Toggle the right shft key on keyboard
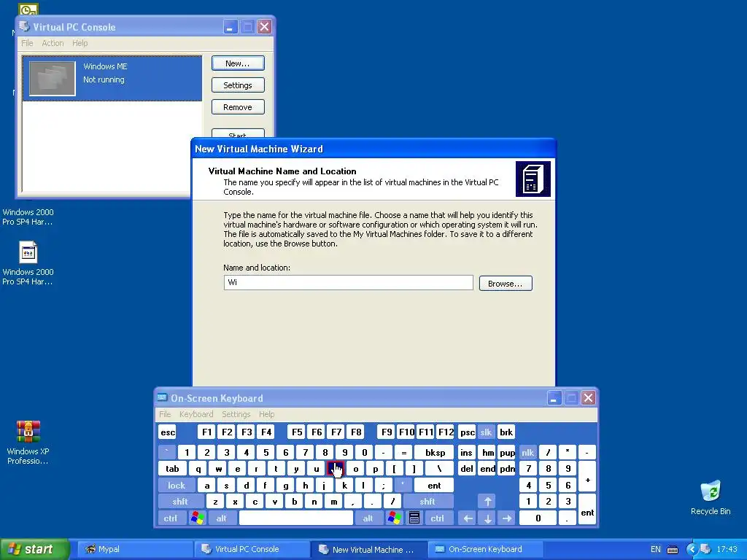Viewport: 747px width, 560px height. pyautogui.click(x=427, y=502)
